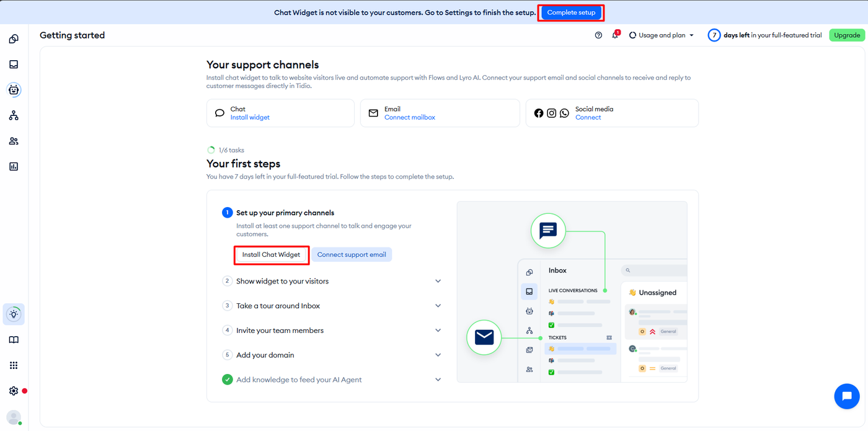Click the Your support channels heading

point(263,64)
